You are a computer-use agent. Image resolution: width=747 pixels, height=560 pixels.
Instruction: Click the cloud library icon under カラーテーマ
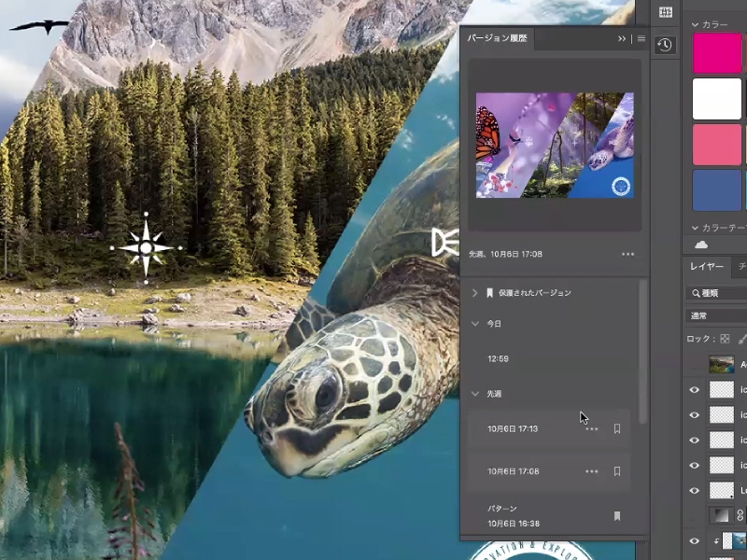701,245
